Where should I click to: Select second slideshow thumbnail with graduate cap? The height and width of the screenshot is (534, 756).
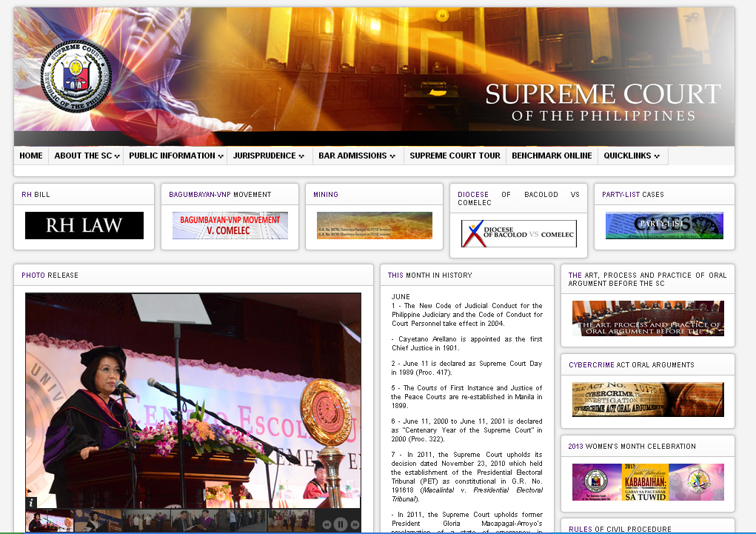[x=98, y=521]
